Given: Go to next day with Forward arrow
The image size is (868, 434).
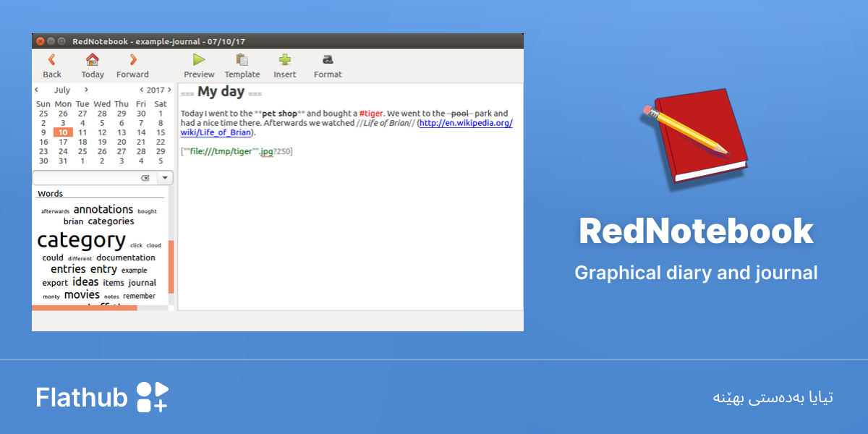Looking at the screenshot, I should point(132,65).
